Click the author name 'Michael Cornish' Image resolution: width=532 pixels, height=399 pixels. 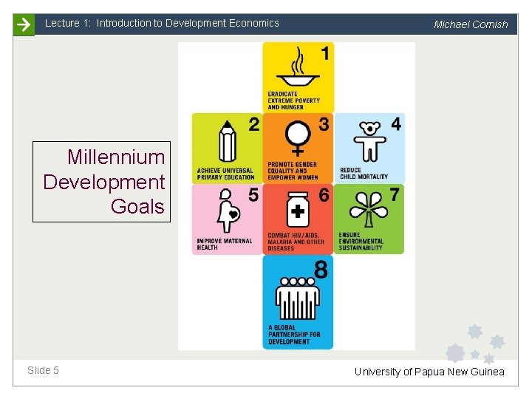coord(471,24)
